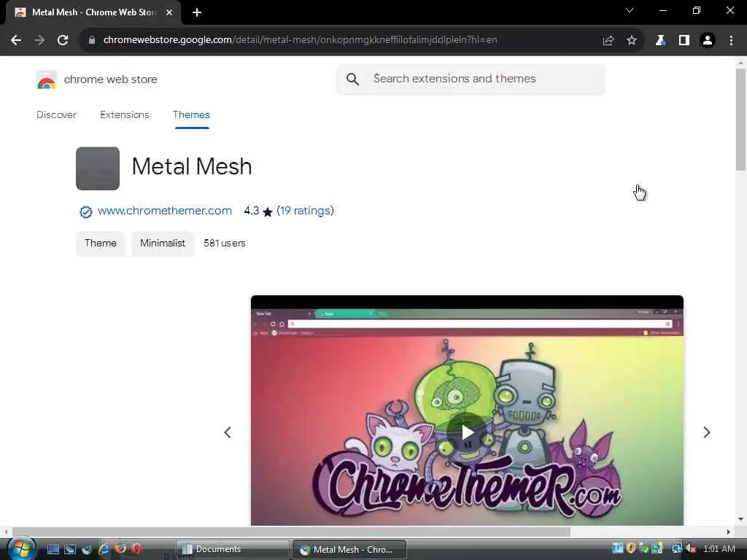Screen dimensions: 747x560
Task: Open the side panel icon
Action: (684, 41)
